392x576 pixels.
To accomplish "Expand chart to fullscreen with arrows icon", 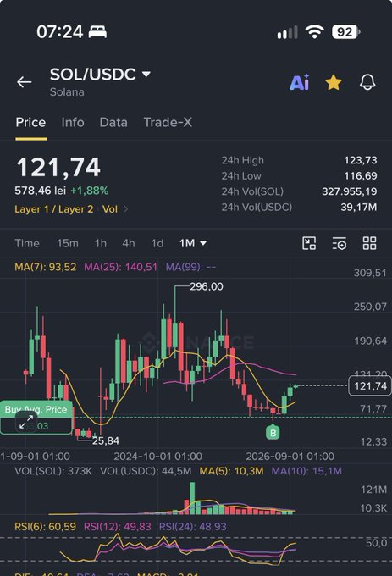I will tap(26, 423).
